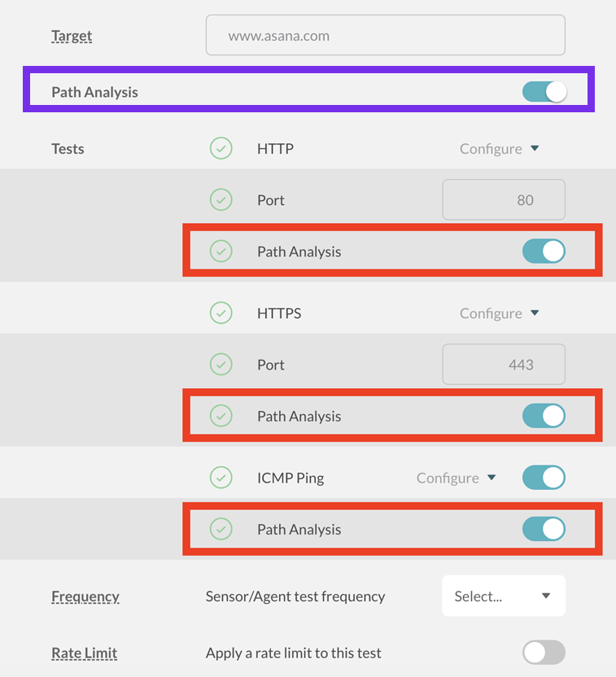Click check icon for HTTP Path Analysis
Image resolution: width=616 pixels, height=677 pixels.
(221, 251)
